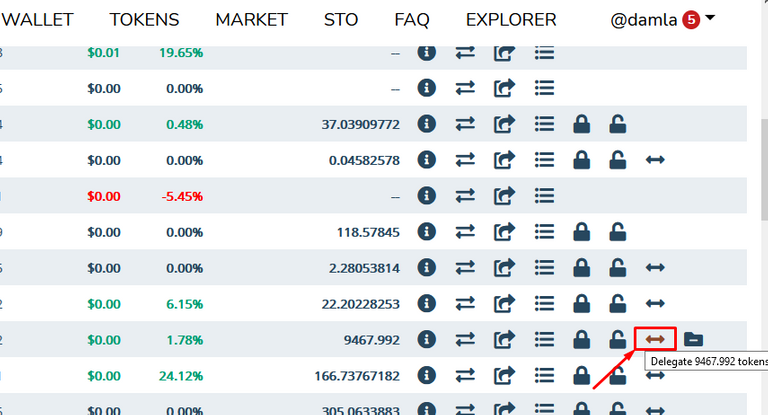Click trade arrows in the 166.73767182 row
The width and height of the screenshot is (768, 415).
pos(465,375)
